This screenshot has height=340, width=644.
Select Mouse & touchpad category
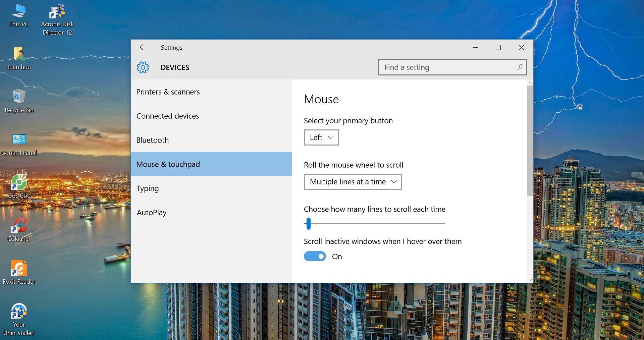[x=211, y=164]
